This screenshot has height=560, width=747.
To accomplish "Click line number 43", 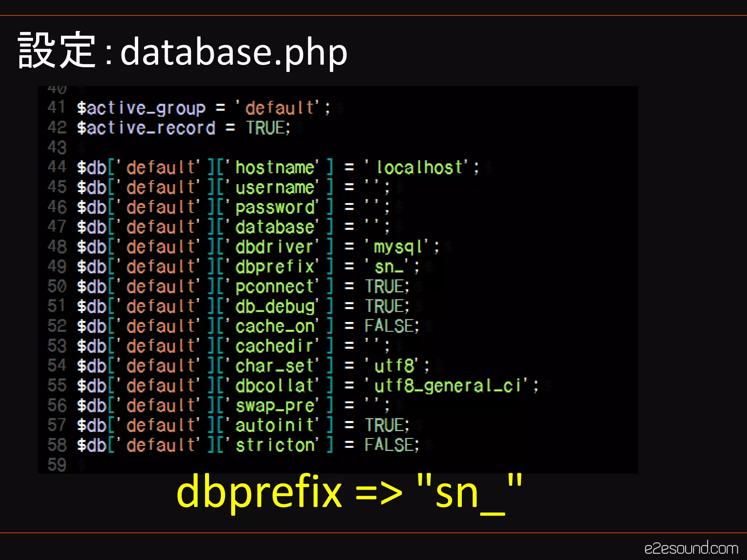I will point(57,147).
